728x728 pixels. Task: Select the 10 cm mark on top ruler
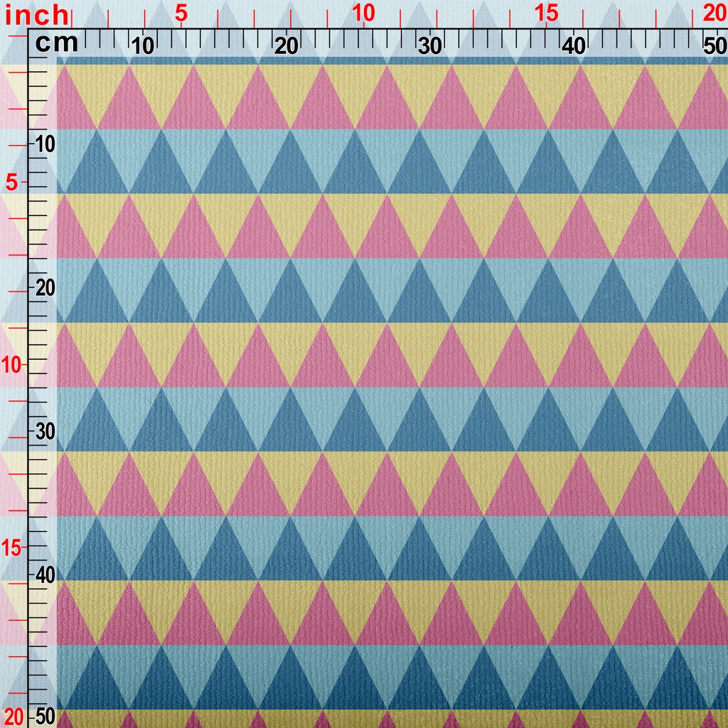point(143,46)
